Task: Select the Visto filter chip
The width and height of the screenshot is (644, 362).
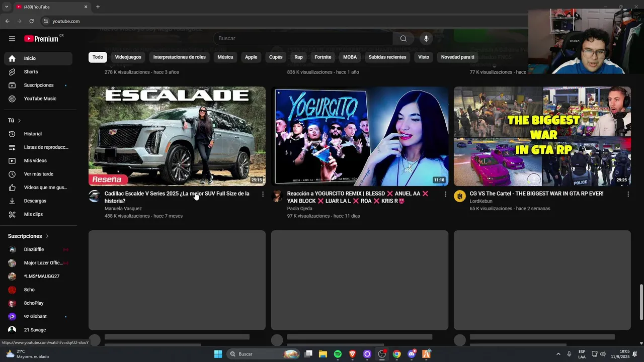Action: coord(424,57)
